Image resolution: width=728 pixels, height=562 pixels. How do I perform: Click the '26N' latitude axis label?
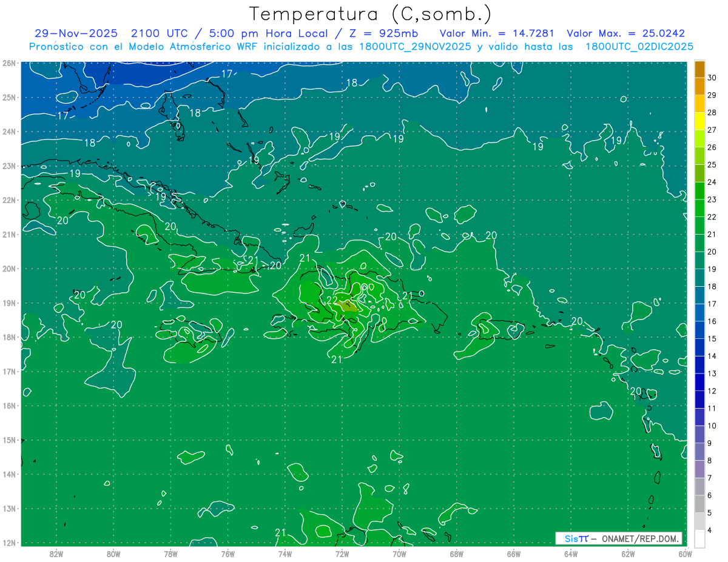8,63
